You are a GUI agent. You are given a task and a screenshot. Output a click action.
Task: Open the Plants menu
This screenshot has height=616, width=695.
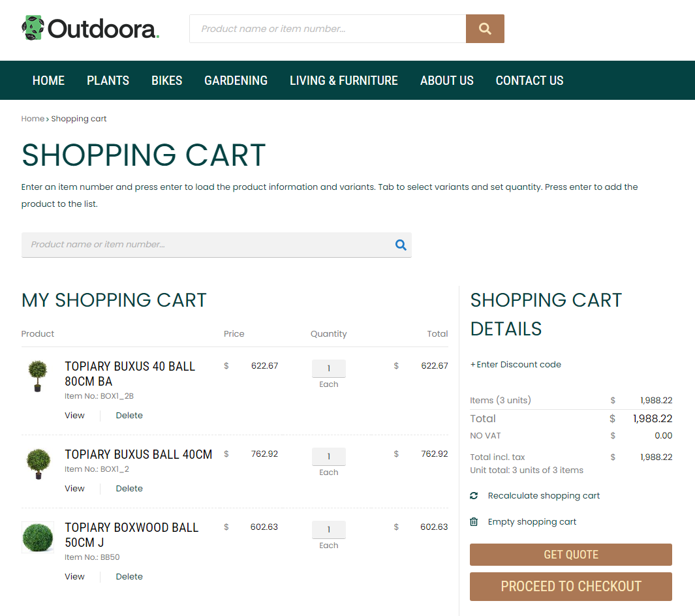point(108,80)
